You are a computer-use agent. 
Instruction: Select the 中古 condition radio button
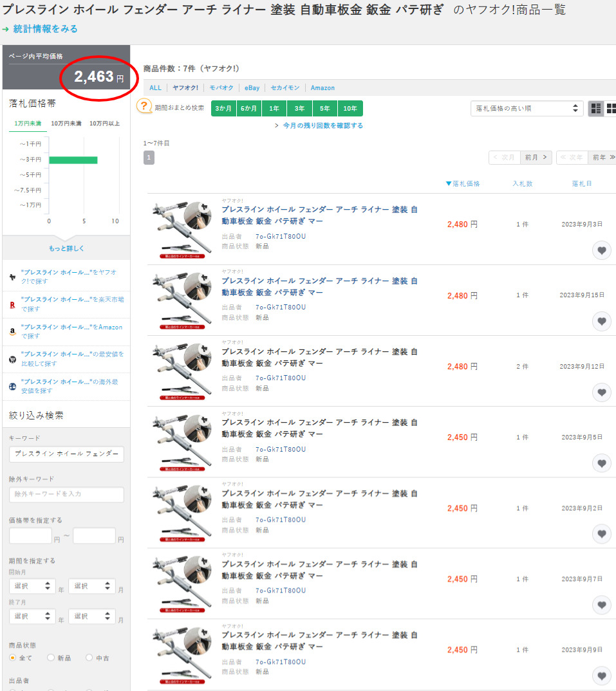89,658
